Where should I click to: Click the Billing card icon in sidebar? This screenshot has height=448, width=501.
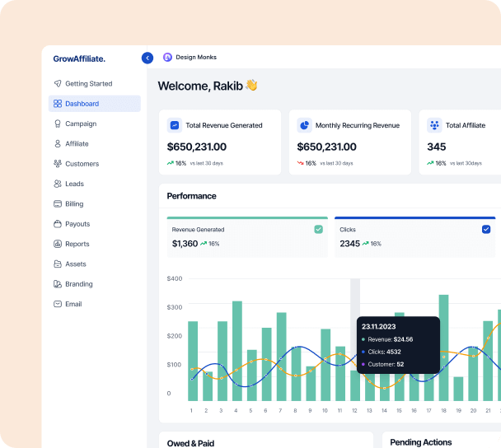tap(58, 204)
